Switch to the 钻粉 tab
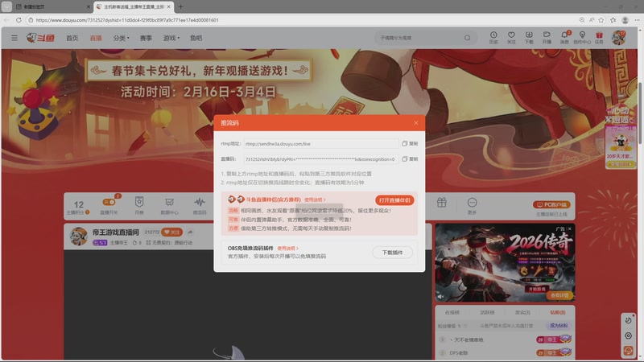 558,312
